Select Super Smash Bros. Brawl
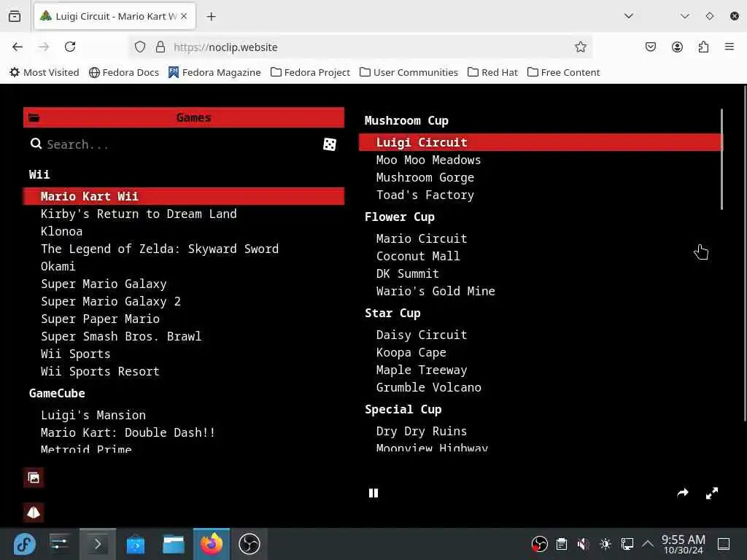The height and width of the screenshot is (560, 747). [x=184, y=337]
